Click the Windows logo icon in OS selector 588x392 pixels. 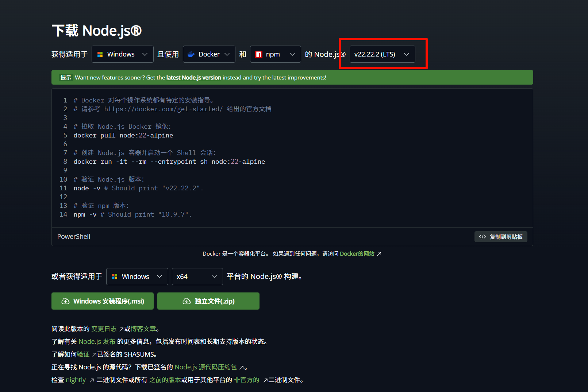(x=100, y=54)
